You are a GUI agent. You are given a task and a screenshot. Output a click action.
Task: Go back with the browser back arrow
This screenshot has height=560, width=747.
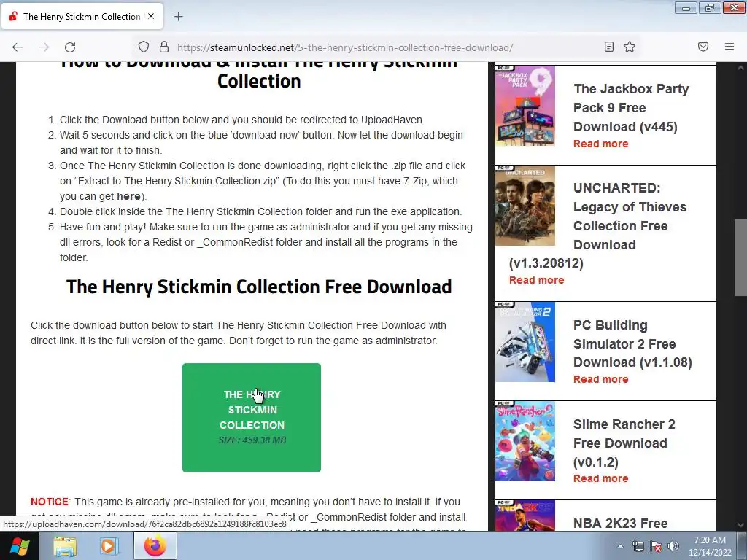[x=18, y=47]
